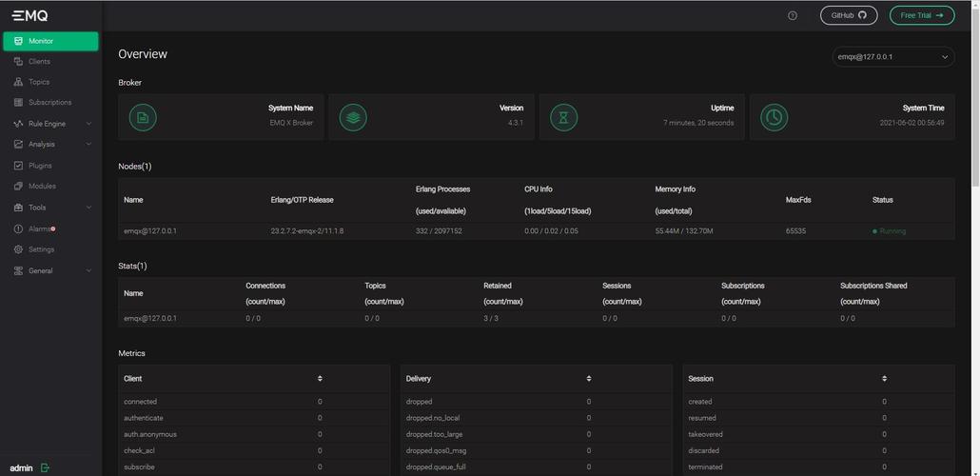Open the node selector emqx@127.0.0.1 dropdown

[x=893, y=57]
